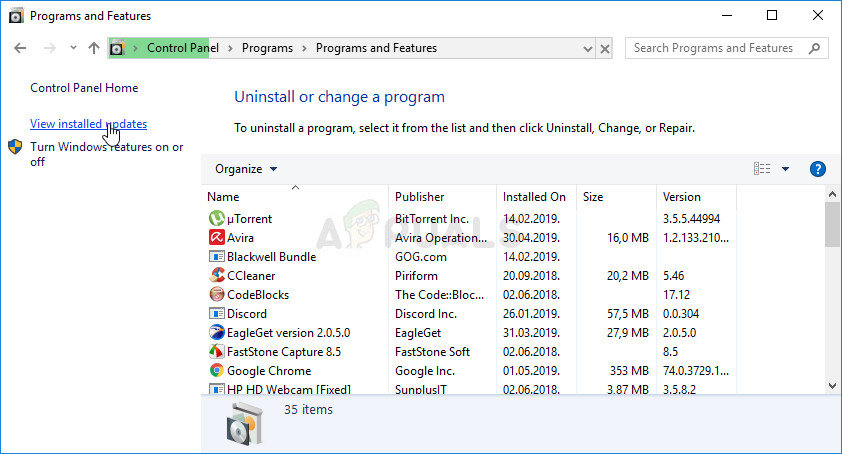Click the shield icon beside Windows features
The height and width of the screenshot is (454, 842).
(x=15, y=147)
